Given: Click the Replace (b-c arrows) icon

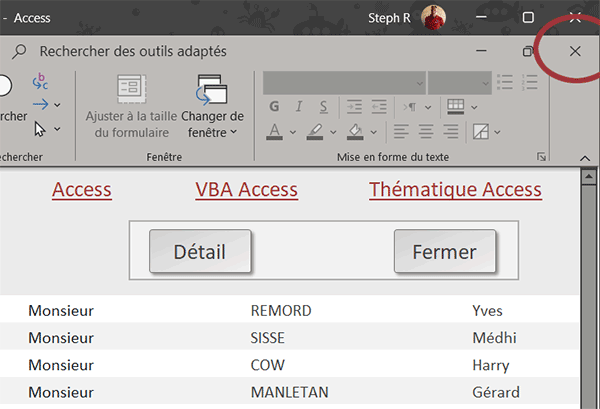Looking at the screenshot, I should coord(40,81).
